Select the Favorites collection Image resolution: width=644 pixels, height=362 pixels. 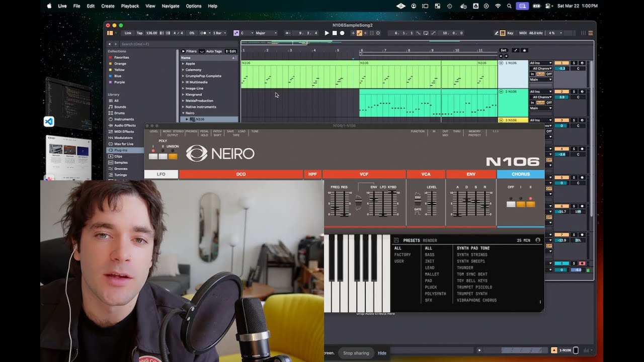(121, 57)
